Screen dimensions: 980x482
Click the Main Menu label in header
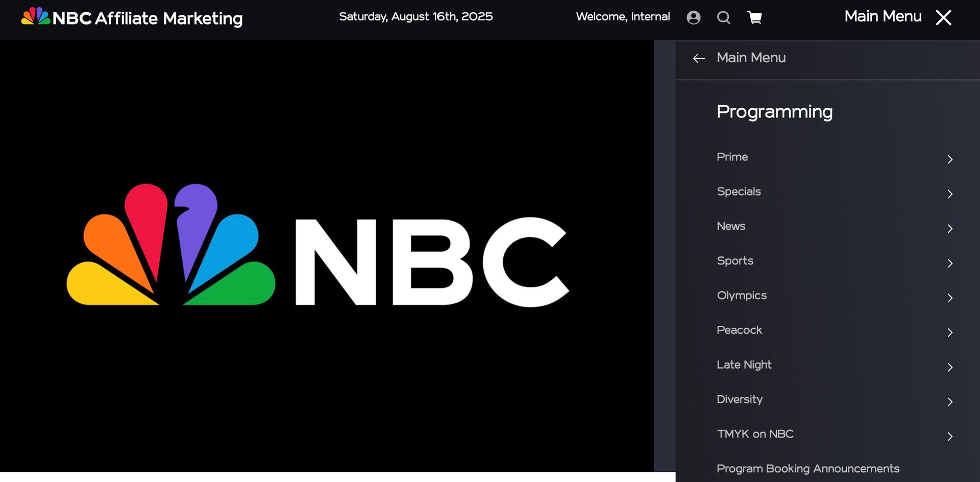tap(883, 16)
